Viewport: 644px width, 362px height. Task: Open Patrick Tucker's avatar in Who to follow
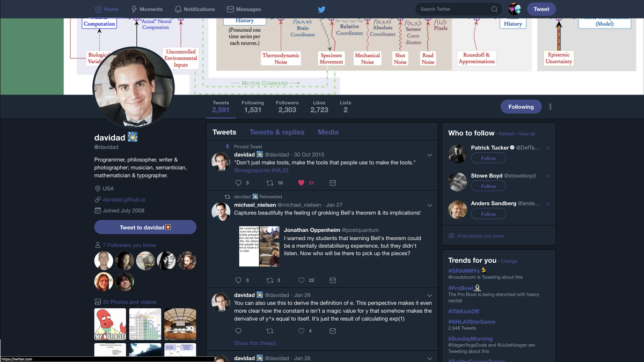click(458, 153)
